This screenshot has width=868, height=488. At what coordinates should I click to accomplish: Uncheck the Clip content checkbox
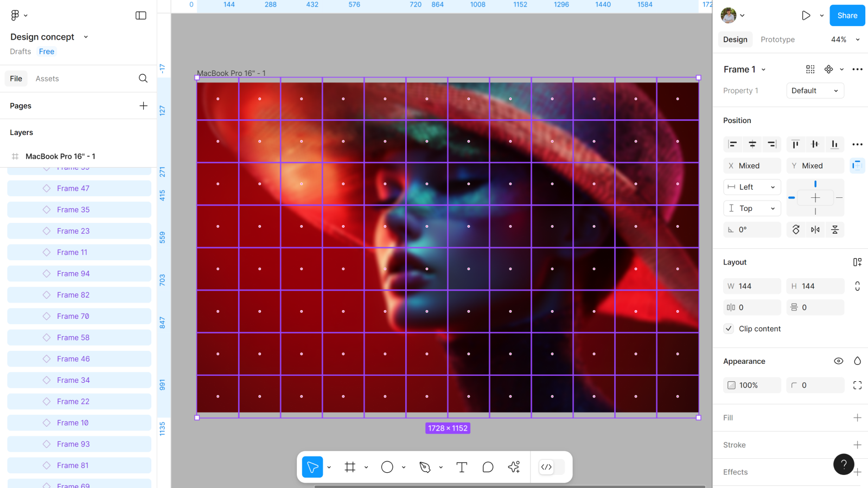point(729,329)
